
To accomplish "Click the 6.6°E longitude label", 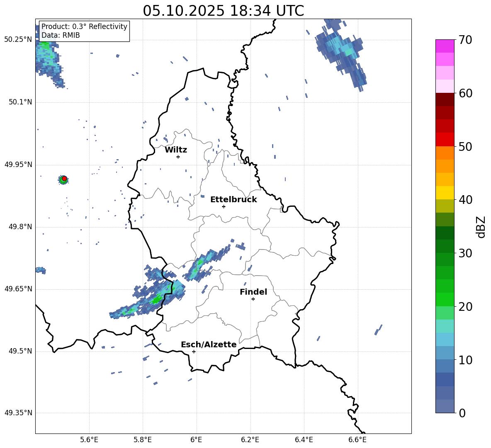I will tap(357, 440).
